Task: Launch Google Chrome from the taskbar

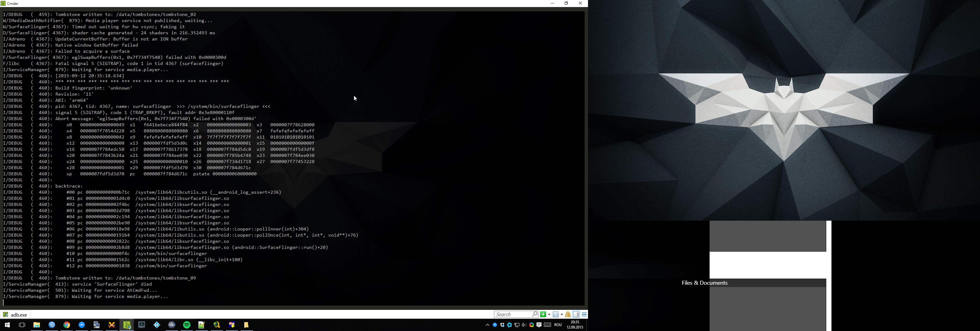Action: pyautogui.click(x=67, y=325)
